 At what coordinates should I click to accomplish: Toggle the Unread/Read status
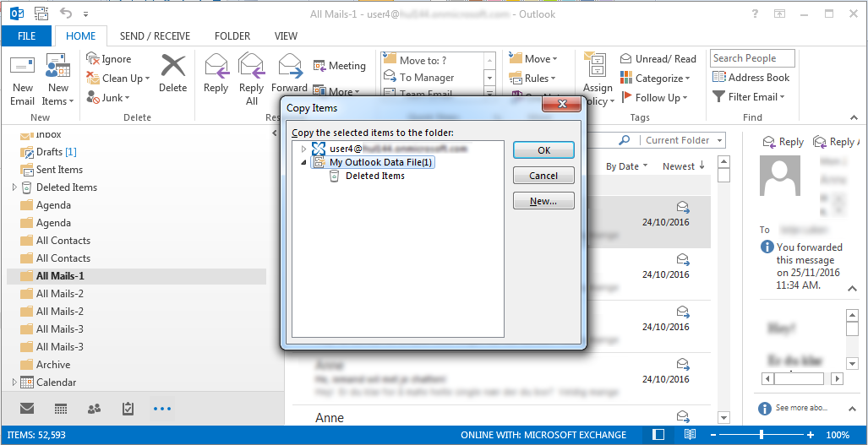click(x=658, y=58)
